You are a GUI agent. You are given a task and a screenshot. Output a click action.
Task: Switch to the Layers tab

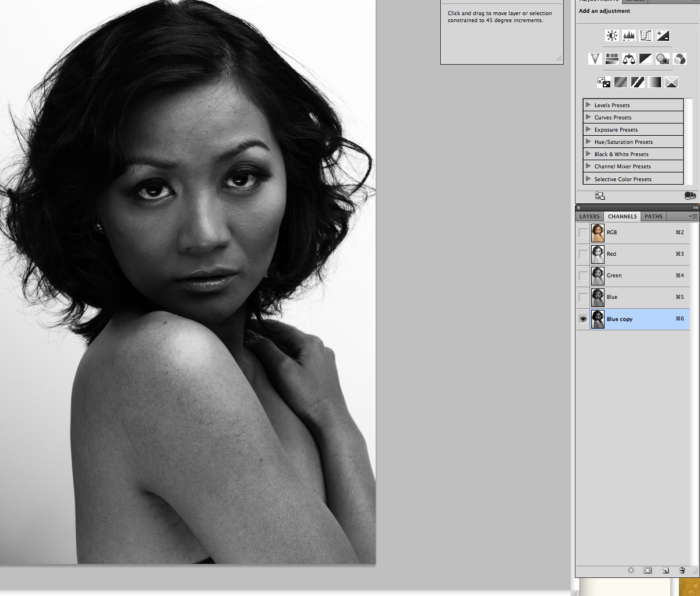(x=589, y=217)
